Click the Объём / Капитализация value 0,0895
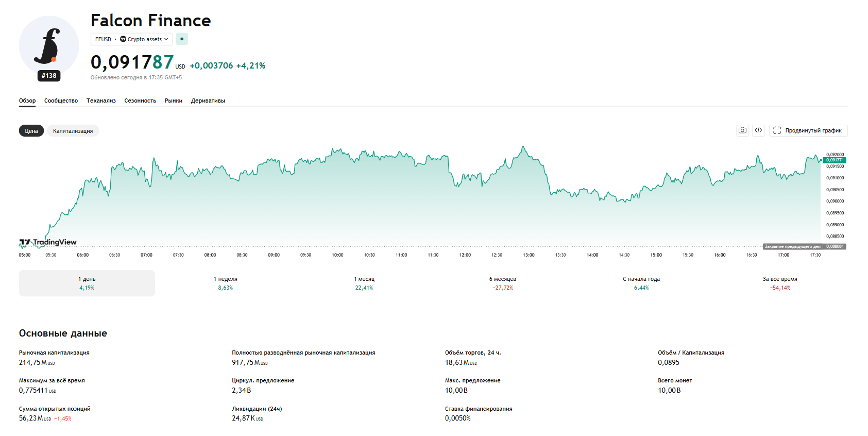This screenshot has width=868, height=436. coord(669,363)
